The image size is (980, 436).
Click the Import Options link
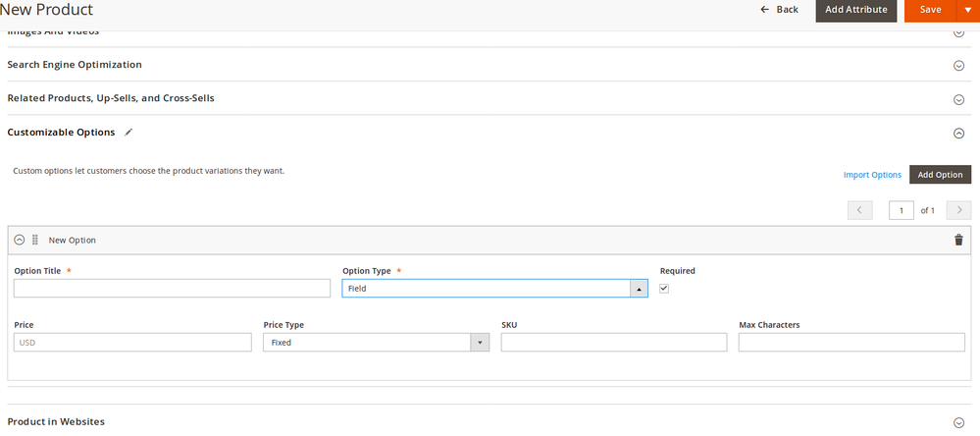tap(872, 175)
